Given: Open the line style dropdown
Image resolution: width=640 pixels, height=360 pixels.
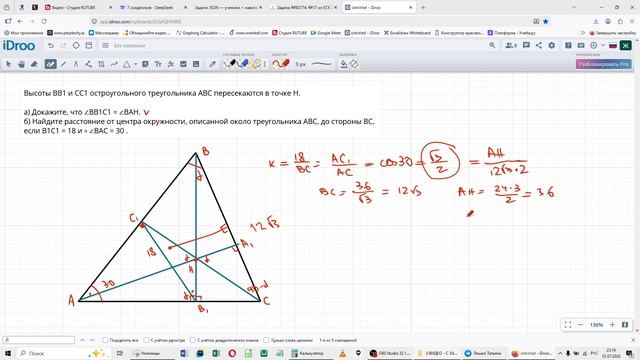Looking at the screenshot, I should [x=322, y=64].
